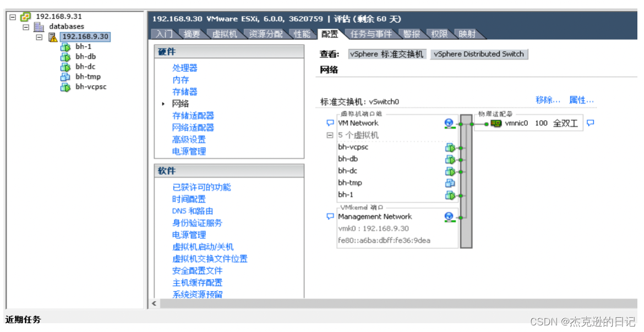The image size is (644, 332).
Task: Click Management Network port label
Action: (x=375, y=217)
